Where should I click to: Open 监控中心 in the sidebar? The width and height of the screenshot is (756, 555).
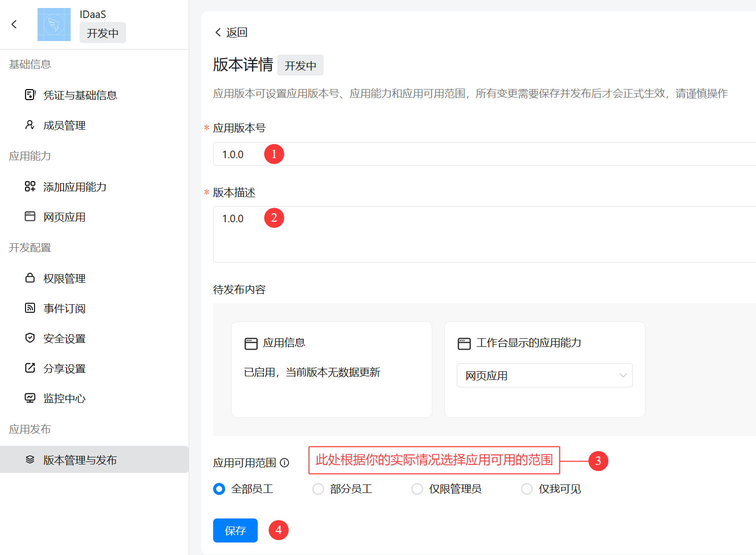(x=64, y=399)
